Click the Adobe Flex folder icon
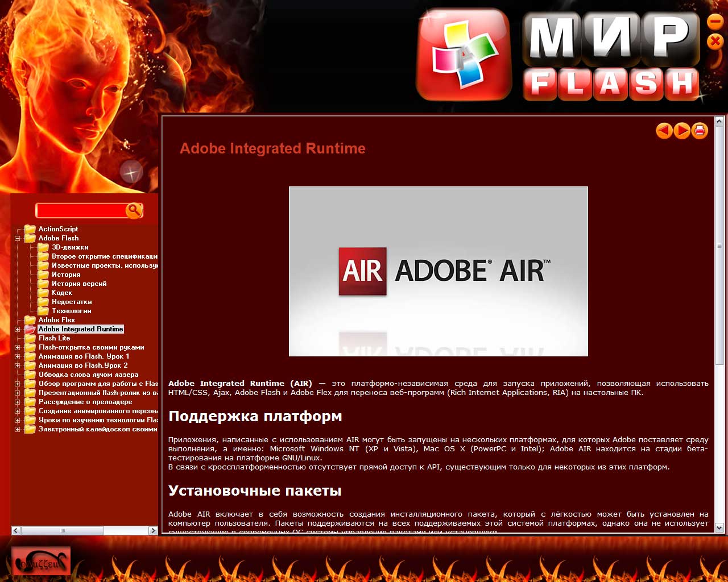728x582 pixels. [30, 320]
